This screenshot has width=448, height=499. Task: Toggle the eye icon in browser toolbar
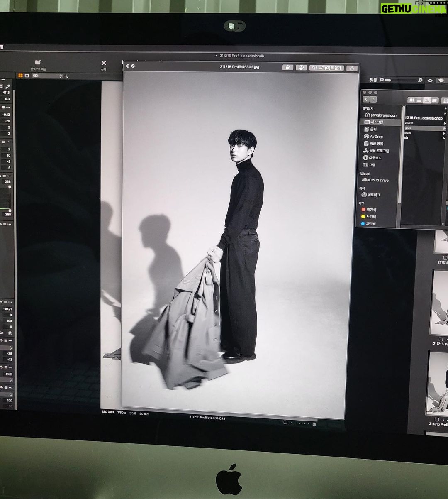pyautogui.click(x=430, y=81)
